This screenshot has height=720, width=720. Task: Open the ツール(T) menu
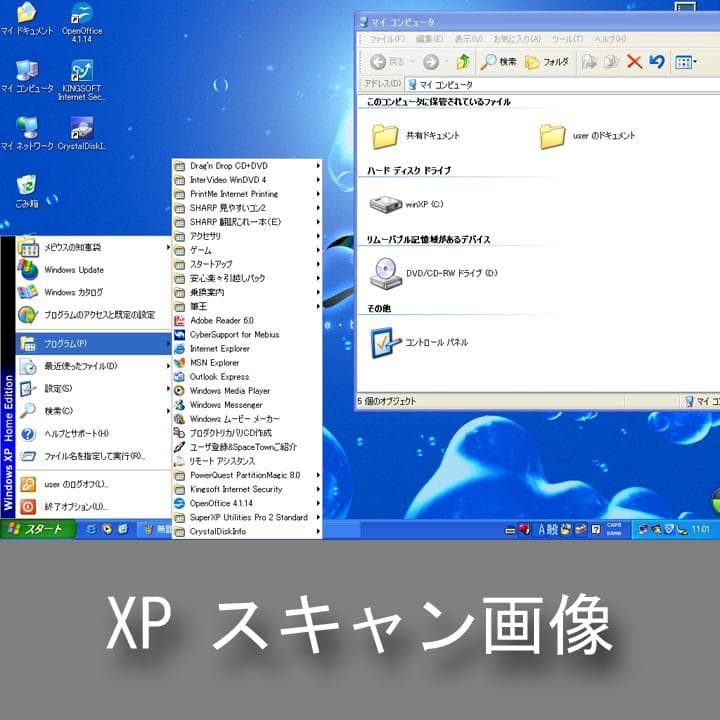tap(568, 39)
